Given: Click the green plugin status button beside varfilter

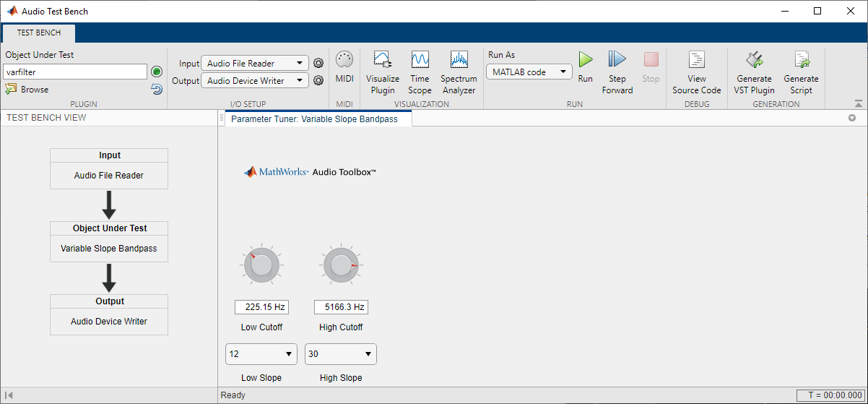Looking at the screenshot, I should (157, 72).
